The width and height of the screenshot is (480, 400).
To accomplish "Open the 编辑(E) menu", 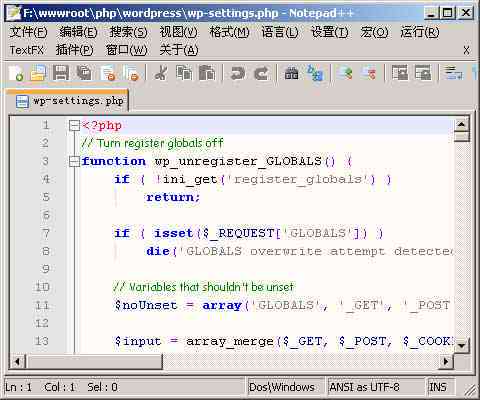I will 78,32.
